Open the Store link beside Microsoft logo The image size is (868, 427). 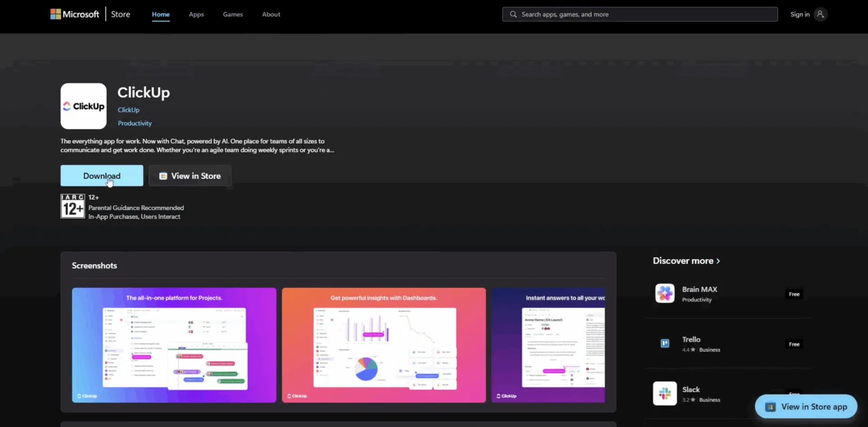pos(121,14)
